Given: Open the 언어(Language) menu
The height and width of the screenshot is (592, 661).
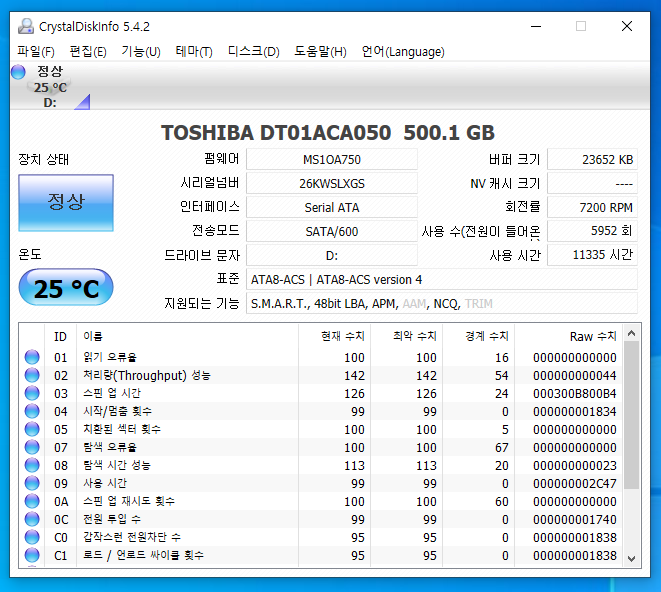Looking at the screenshot, I should 403,51.
